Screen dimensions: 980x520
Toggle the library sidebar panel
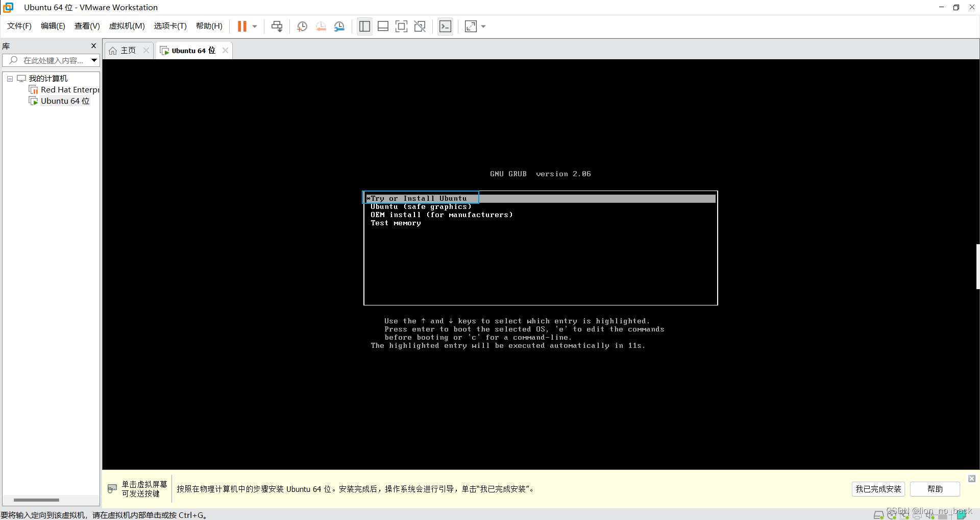click(x=364, y=26)
